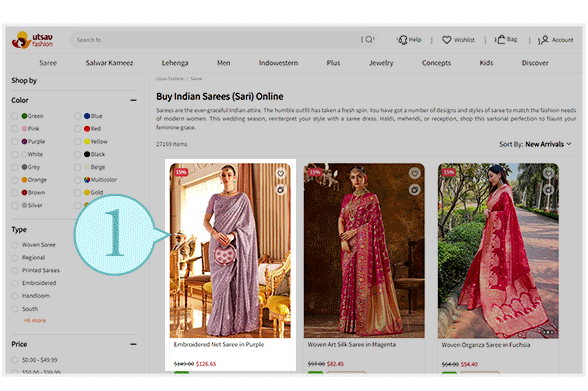Open Woven Organza Saree in Fuchsia title

486,345
